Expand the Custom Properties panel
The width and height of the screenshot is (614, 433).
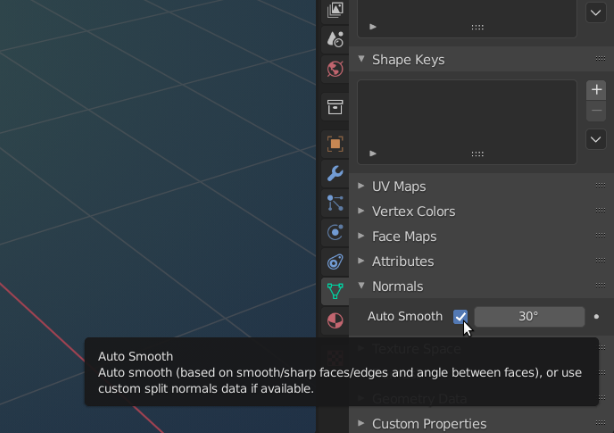coord(361,423)
